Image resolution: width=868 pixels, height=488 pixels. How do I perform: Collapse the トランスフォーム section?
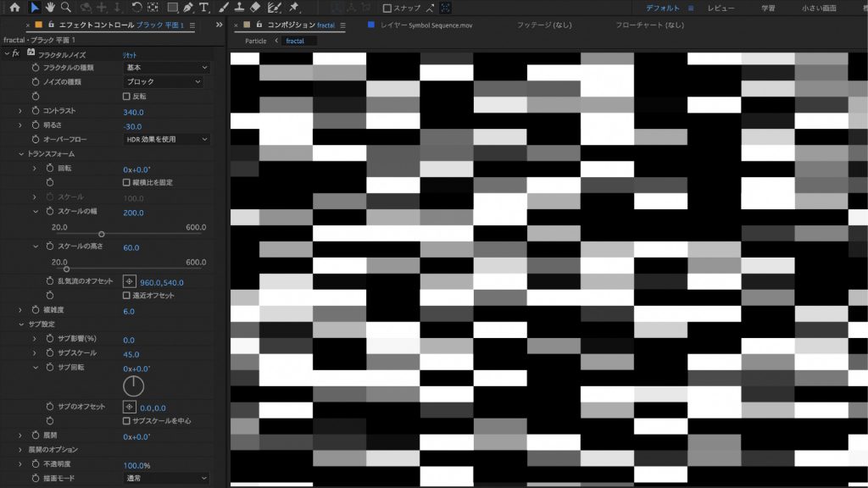pos(21,153)
